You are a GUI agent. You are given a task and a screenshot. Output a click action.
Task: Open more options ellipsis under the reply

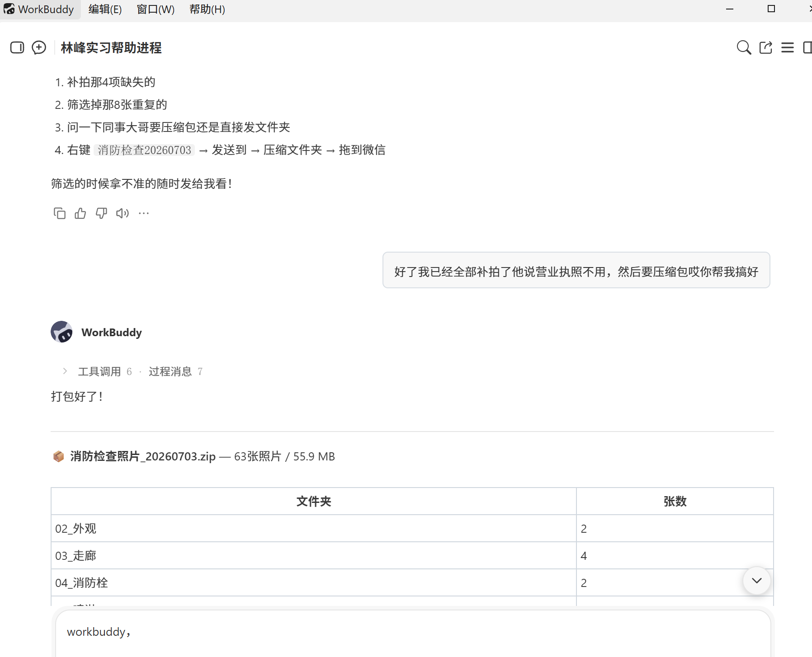[144, 213]
